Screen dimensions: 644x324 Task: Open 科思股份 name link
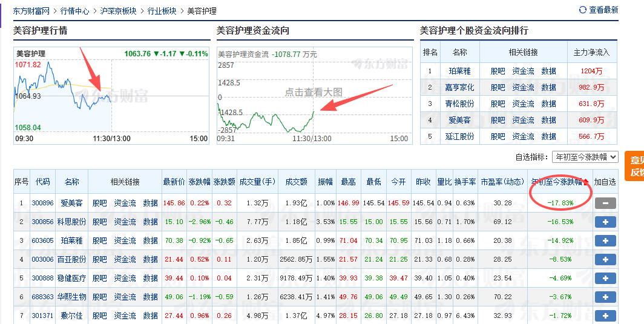click(72, 222)
